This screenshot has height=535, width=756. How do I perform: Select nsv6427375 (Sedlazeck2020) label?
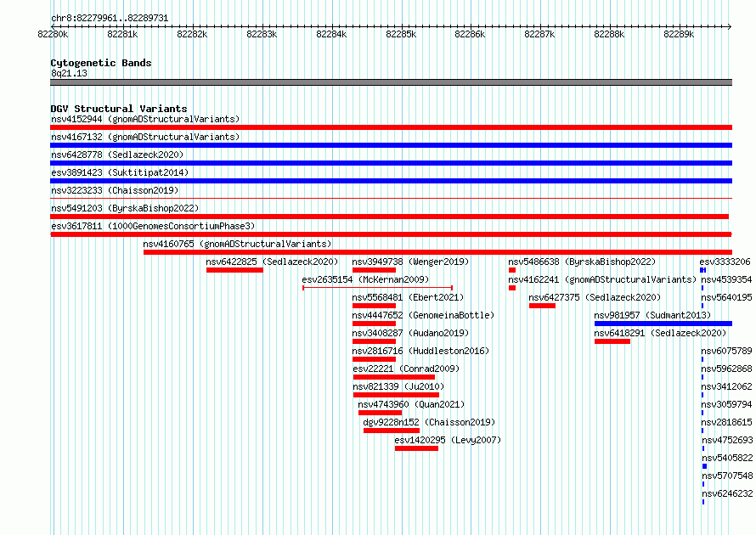coord(595,297)
